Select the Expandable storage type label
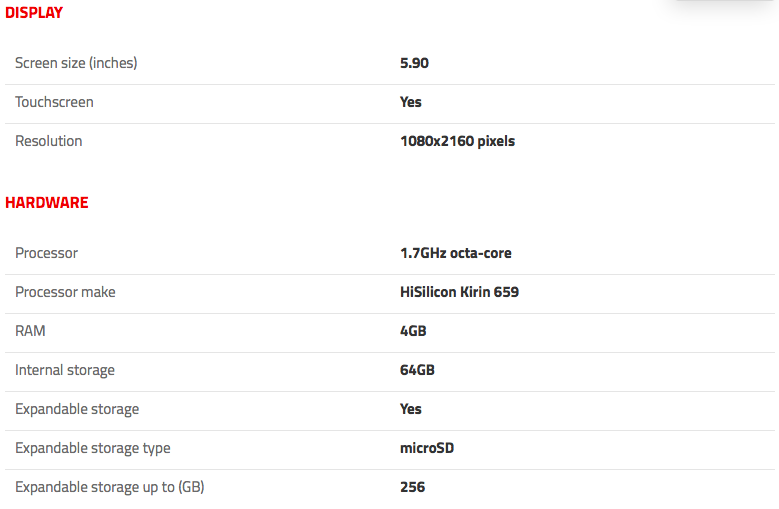The height and width of the screenshot is (509, 779). pyautogui.click(x=93, y=448)
